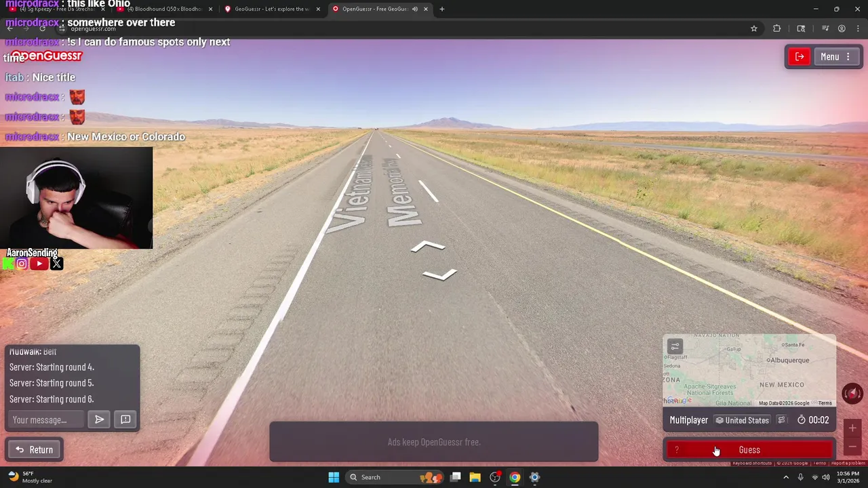The height and width of the screenshot is (488, 868).
Task: Open the Chrome three-dot menu
Action: click(x=859, y=28)
